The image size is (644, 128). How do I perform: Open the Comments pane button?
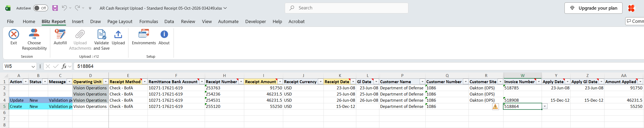click(635, 21)
